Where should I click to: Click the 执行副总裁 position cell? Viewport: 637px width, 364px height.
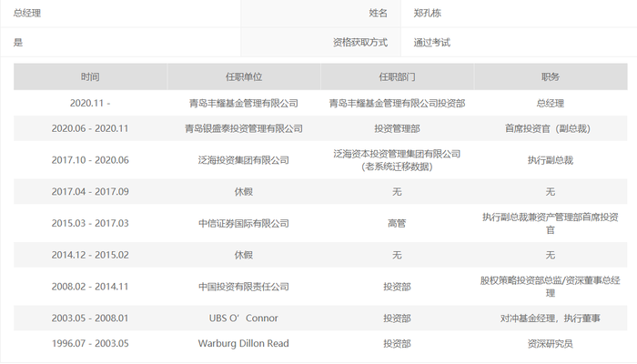click(551, 160)
